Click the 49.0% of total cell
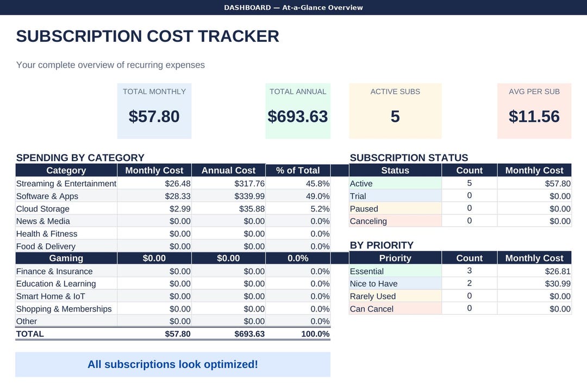Screen dimensions: 587x392 pyautogui.click(x=298, y=196)
